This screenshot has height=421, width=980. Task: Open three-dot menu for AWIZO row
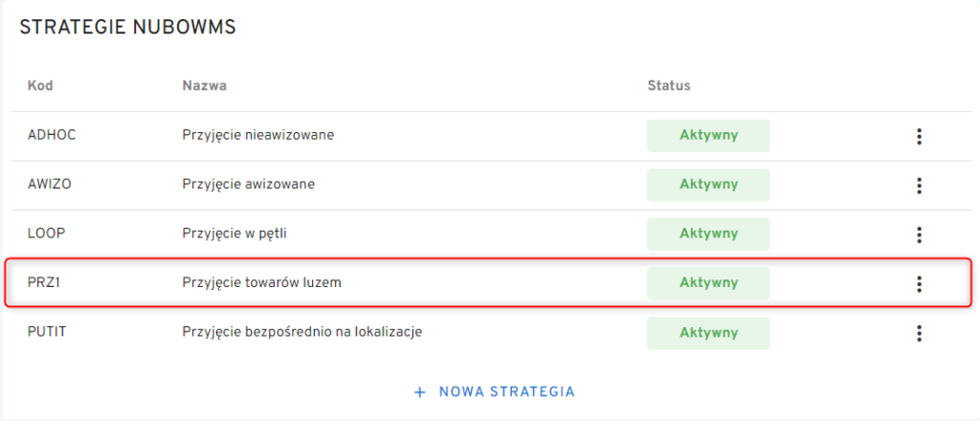[x=919, y=185]
